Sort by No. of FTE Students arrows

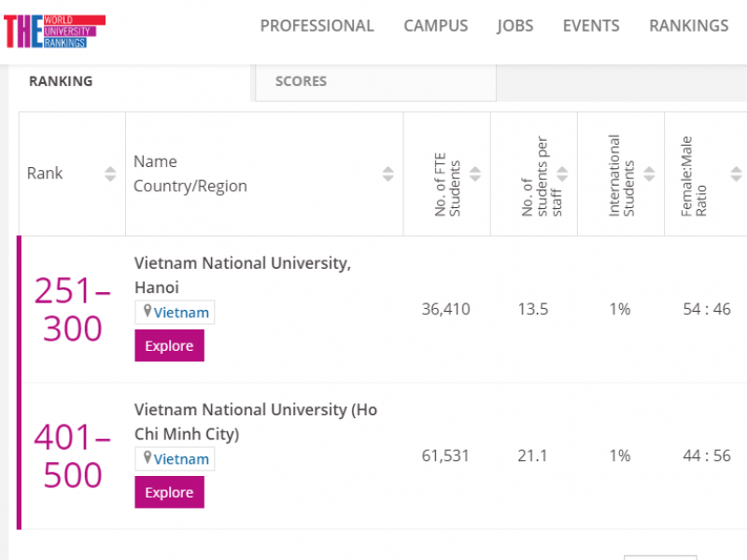(x=474, y=174)
